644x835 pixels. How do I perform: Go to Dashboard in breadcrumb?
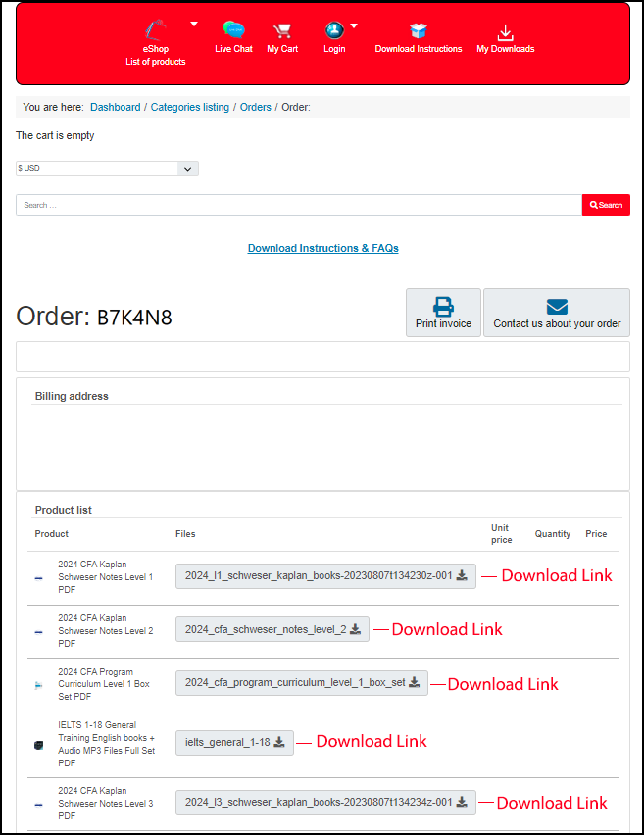tap(116, 107)
